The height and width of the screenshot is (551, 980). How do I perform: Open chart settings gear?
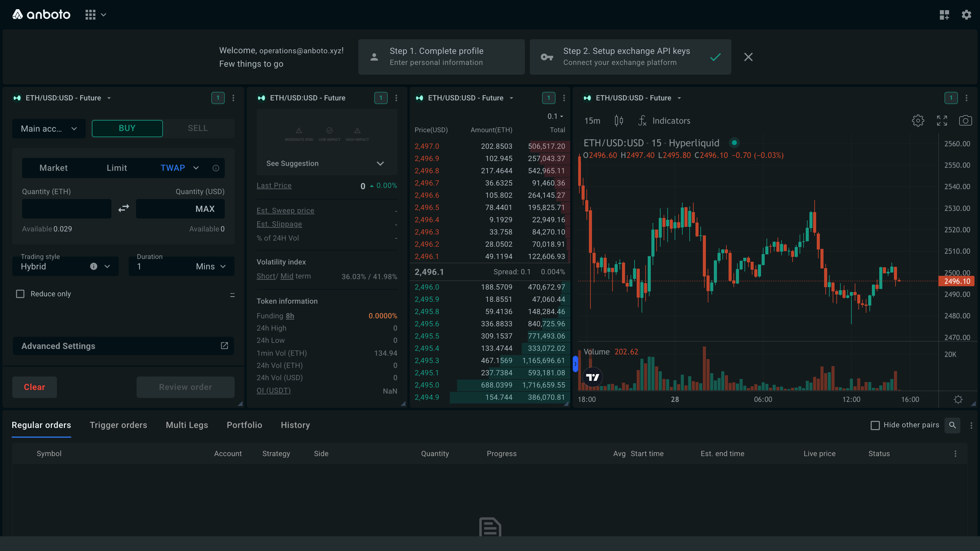pyautogui.click(x=918, y=121)
